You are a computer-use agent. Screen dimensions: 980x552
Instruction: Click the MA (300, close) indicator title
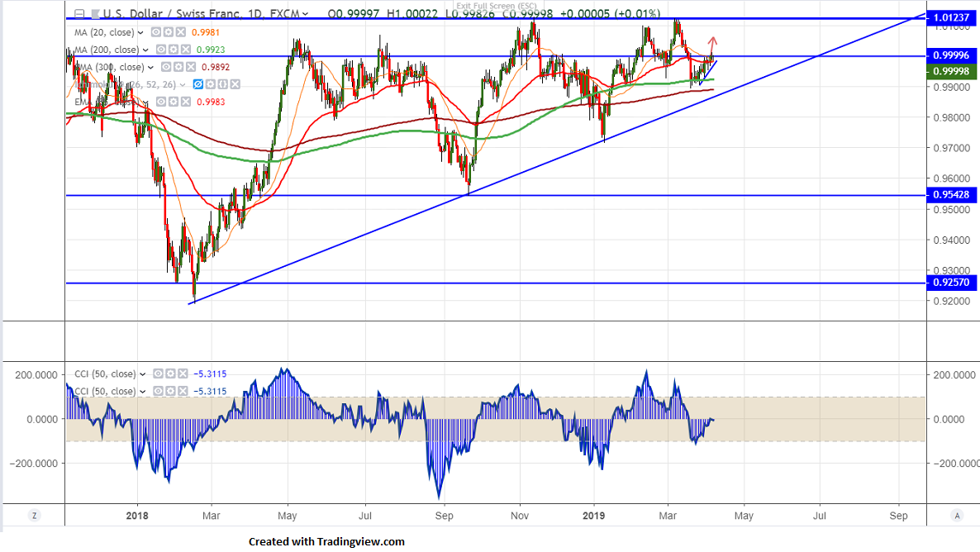[107, 68]
